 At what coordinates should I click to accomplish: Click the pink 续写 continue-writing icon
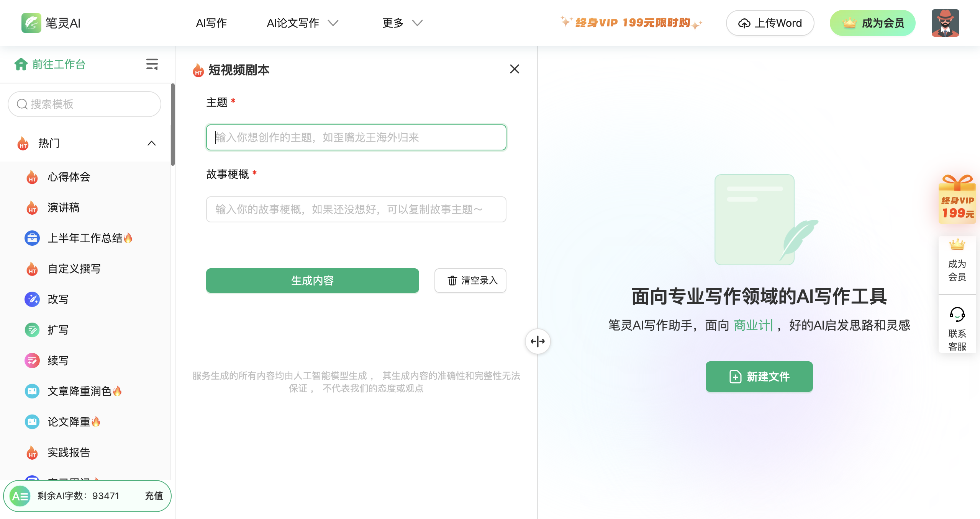32,361
